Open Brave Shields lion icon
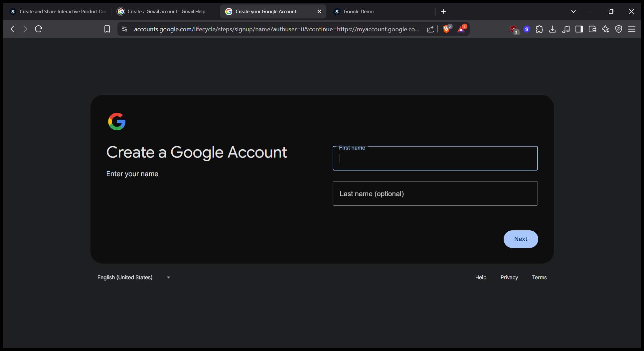This screenshot has width=644, height=351. coord(447,29)
